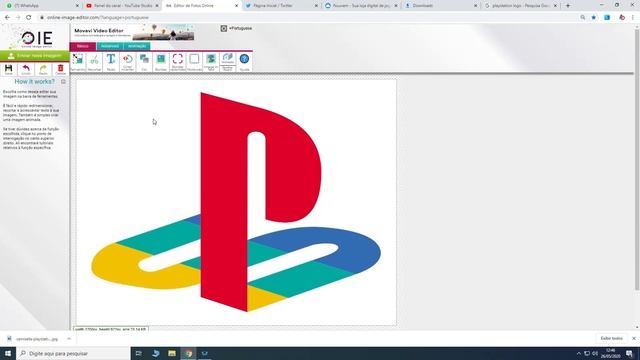The height and width of the screenshot is (360, 640).
Task: Open the frame tool with empty square
Action: tap(194, 62)
